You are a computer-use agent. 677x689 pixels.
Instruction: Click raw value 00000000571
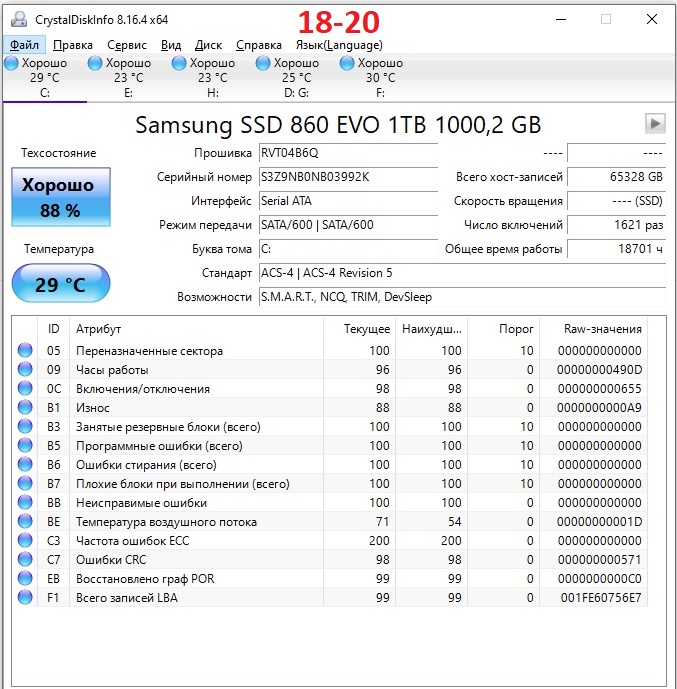(600, 560)
